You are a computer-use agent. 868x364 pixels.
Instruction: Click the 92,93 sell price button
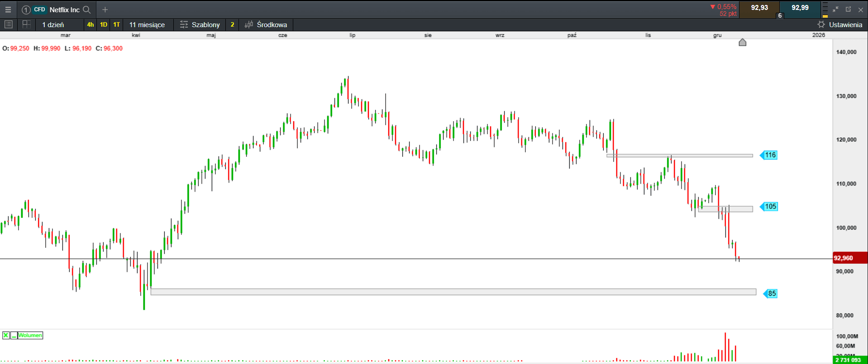(x=759, y=8)
